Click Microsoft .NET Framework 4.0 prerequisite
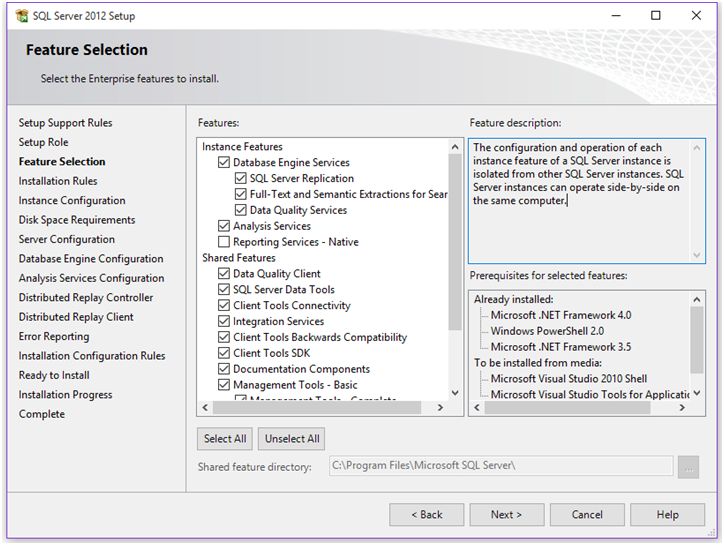The width and height of the screenshot is (724, 545). pos(561,315)
